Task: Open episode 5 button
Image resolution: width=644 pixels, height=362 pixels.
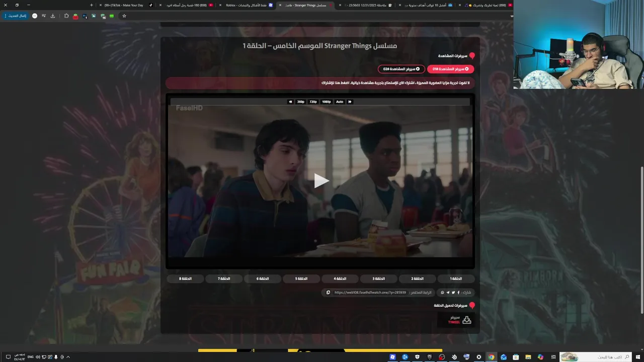Action: [301, 279]
